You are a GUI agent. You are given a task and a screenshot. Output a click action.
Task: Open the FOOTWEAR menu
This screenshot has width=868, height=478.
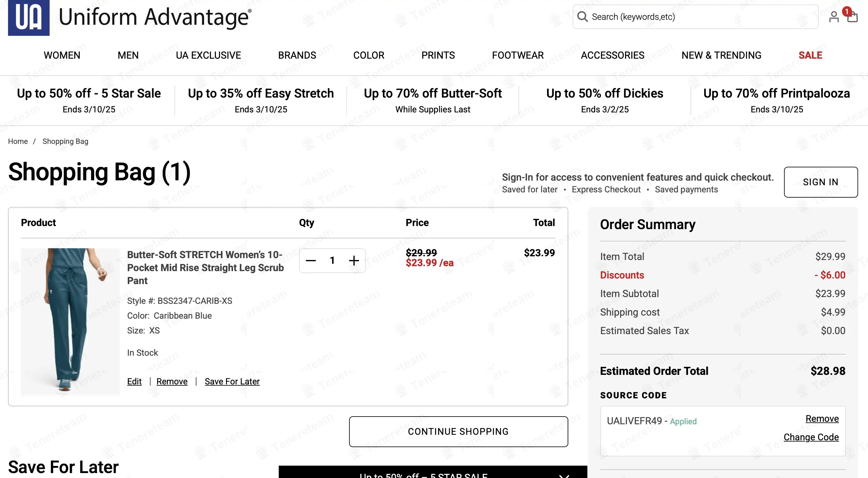[518, 55]
